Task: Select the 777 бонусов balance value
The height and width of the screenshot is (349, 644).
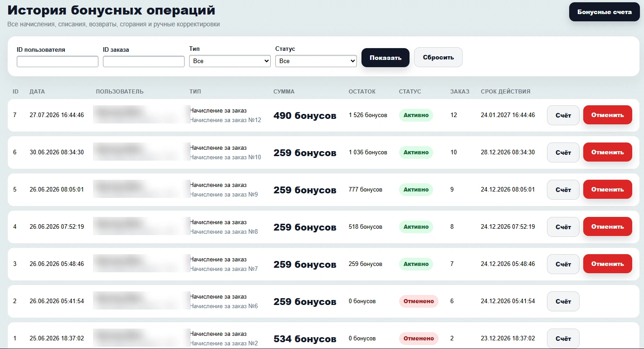Action: (x=366, y=190)
